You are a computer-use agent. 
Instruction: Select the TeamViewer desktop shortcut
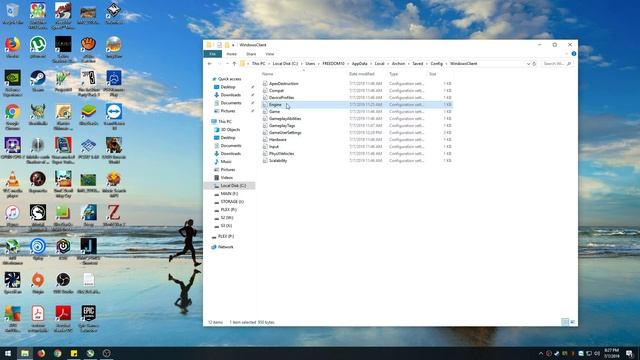[114, 117]
